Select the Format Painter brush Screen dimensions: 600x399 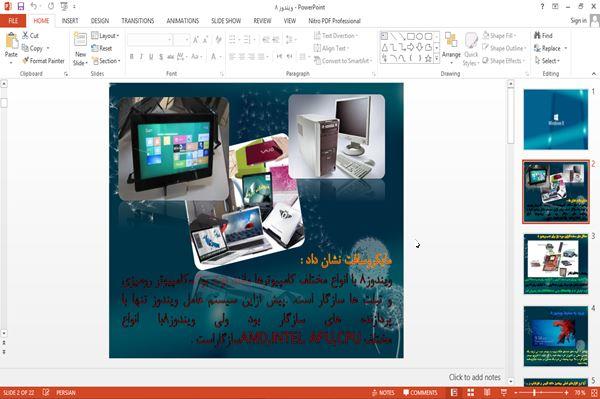(26, 60)
